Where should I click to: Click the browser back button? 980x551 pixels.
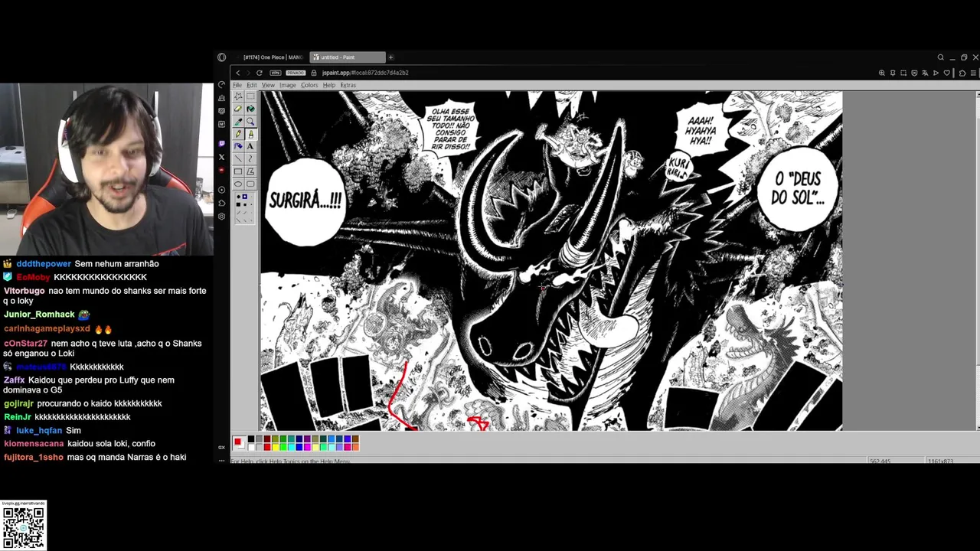point(238,73)
